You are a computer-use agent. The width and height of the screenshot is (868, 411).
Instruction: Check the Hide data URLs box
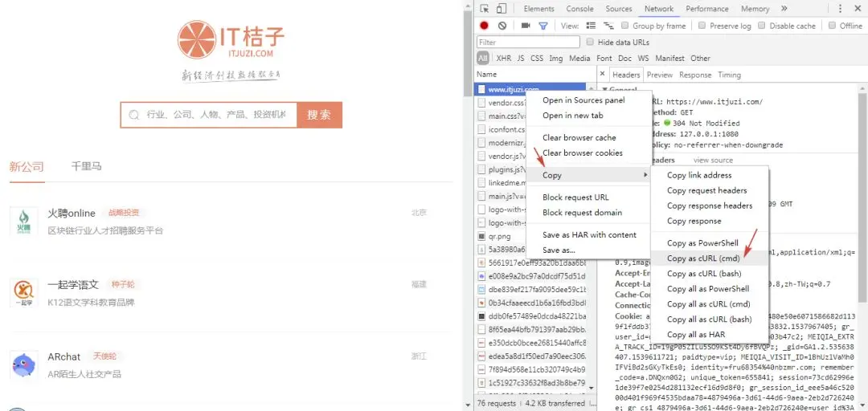[x=590, y=42]
